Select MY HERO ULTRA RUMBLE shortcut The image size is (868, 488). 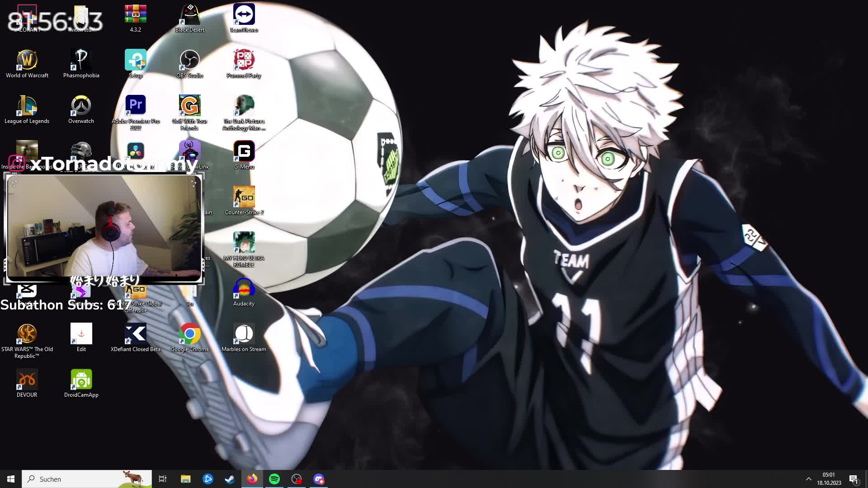(x=244, y=250)
